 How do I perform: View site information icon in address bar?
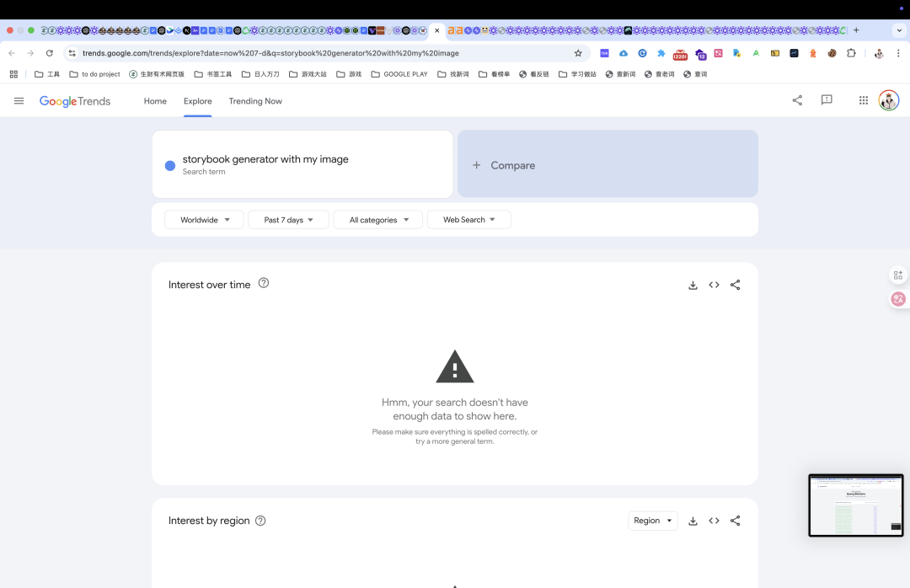(72, 53)
